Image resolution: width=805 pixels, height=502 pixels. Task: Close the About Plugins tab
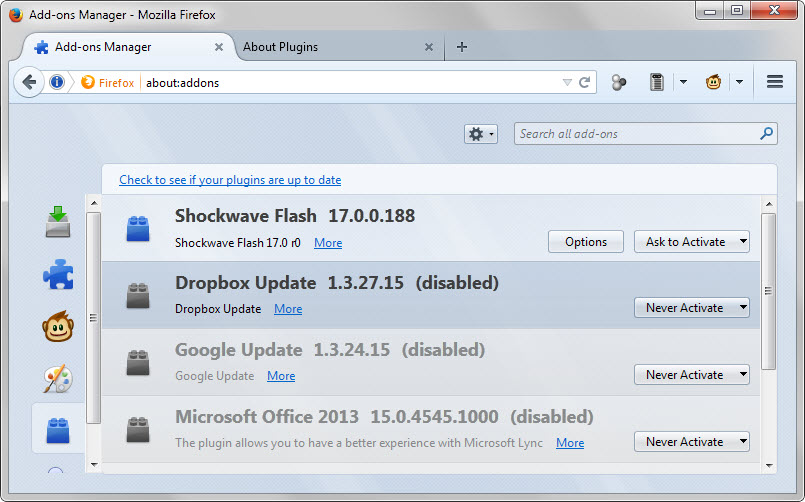(x=429, y=47)
